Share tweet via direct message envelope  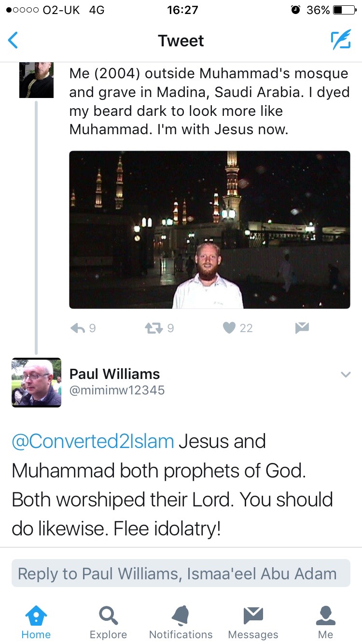[302, 328]
